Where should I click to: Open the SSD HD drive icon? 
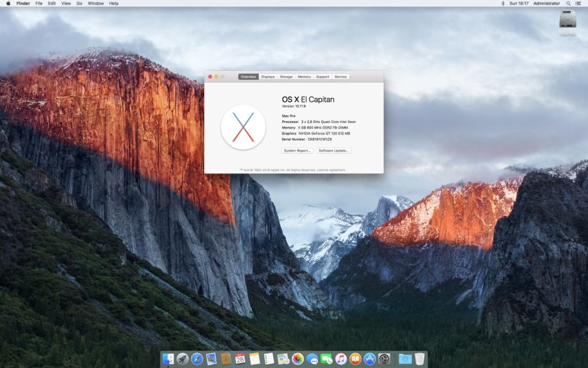coord(568,21)
